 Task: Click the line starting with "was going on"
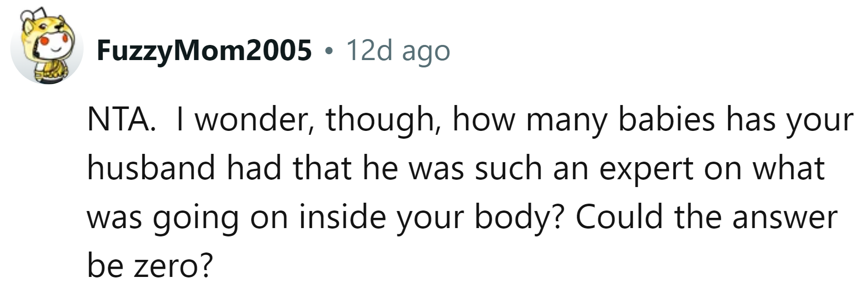tap(462, 217)
